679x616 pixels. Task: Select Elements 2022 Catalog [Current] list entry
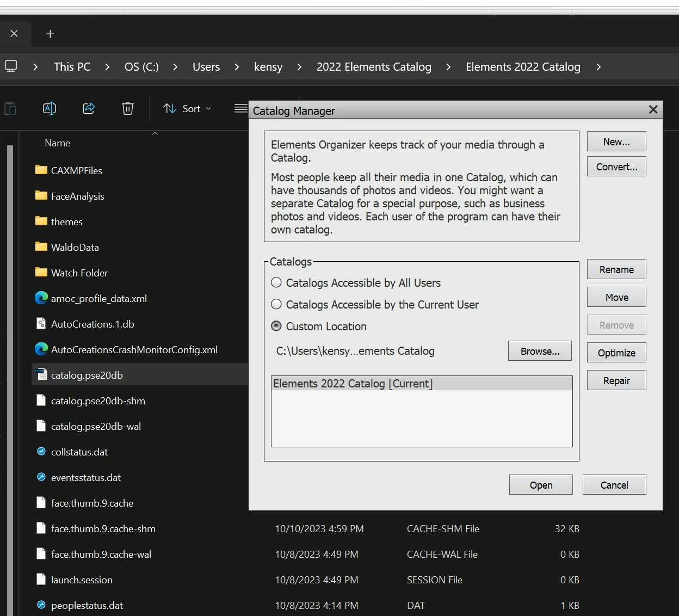coord(422,383)
